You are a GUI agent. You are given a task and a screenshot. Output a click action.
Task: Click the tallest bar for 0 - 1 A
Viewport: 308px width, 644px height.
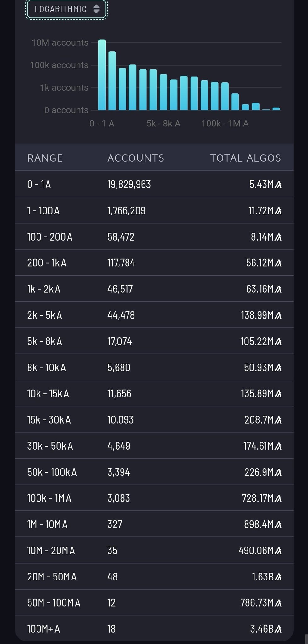point(102,75)
